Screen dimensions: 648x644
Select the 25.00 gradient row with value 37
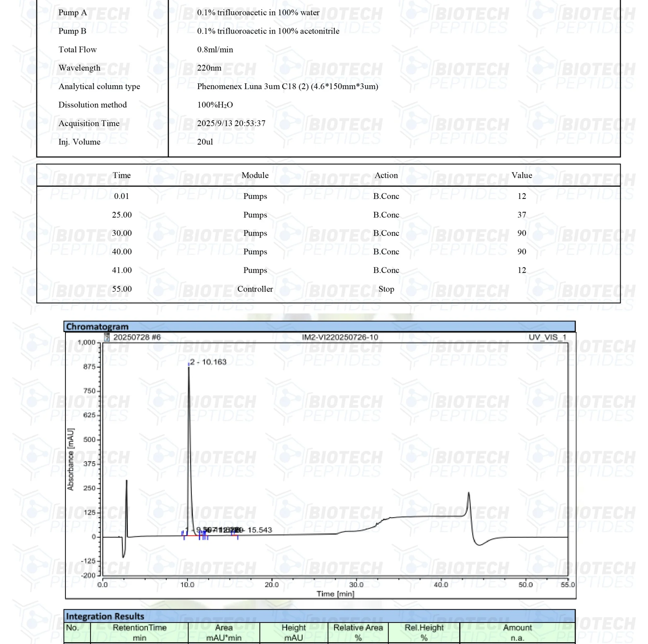tap(255, 215)
